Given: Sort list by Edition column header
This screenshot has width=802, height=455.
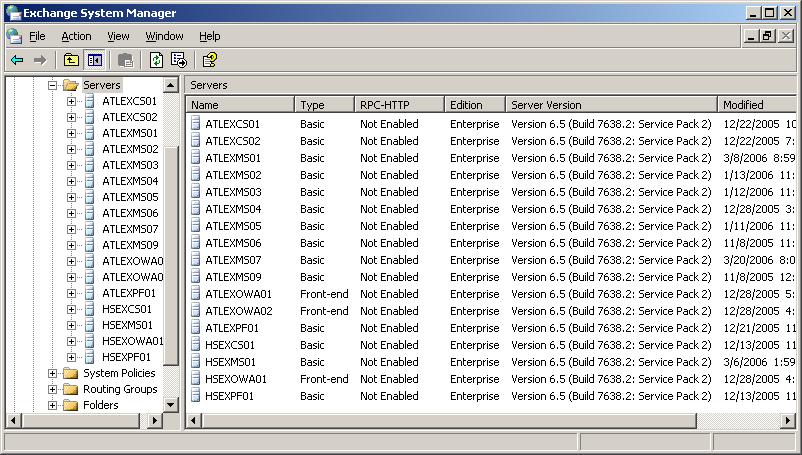Looking at the screenshot, I should [x=475, y=105].
